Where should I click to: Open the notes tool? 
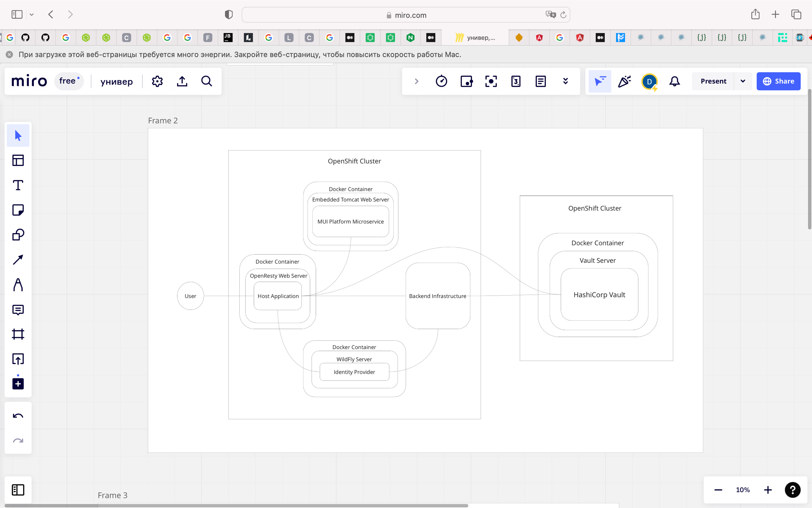pos(541,81)
